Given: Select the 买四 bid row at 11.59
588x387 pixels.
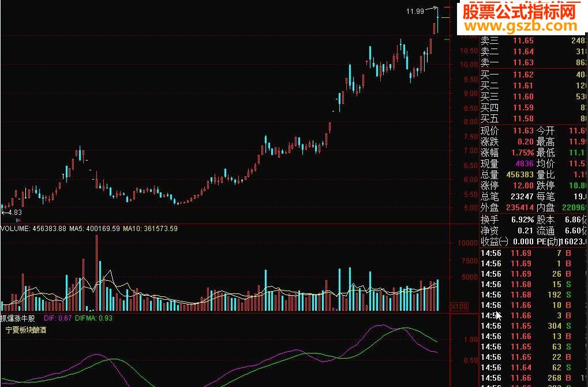Looking at the screenshot, I should point(533,107).
